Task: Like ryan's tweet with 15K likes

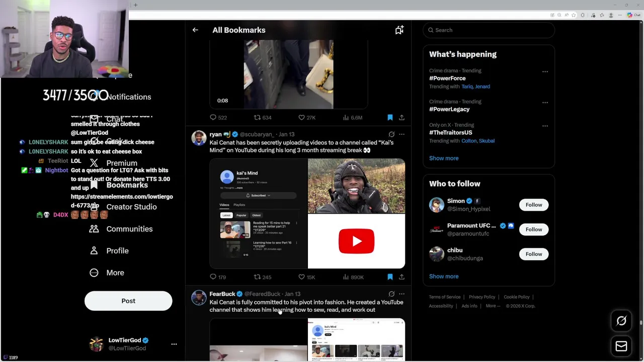Action: coord(306,277)
